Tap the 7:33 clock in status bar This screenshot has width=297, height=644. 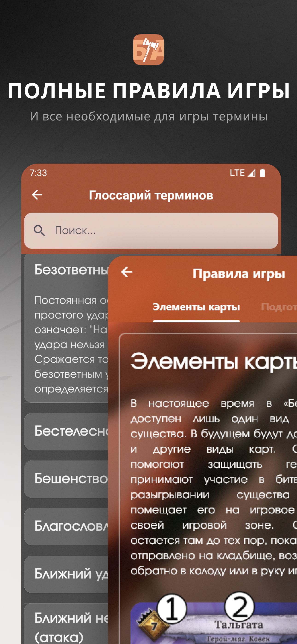(38, 173)
